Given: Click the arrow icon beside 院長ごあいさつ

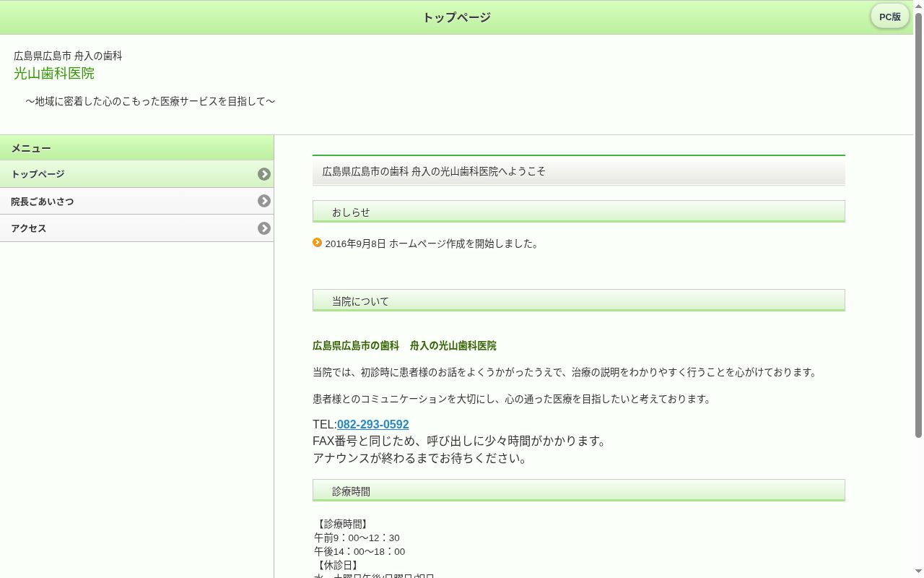Looking at the screenshot, I should click(264, 201).
